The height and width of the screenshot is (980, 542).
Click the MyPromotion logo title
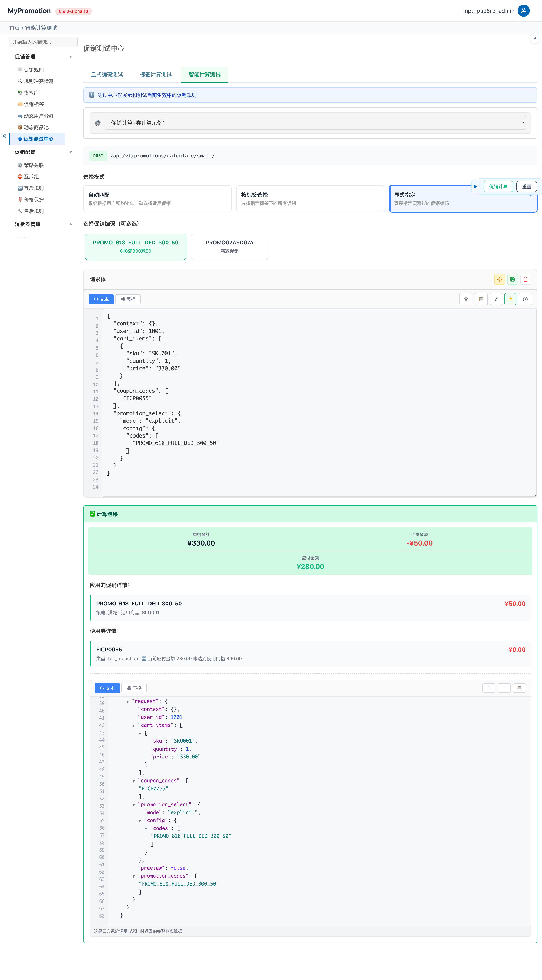pos(29,11)
